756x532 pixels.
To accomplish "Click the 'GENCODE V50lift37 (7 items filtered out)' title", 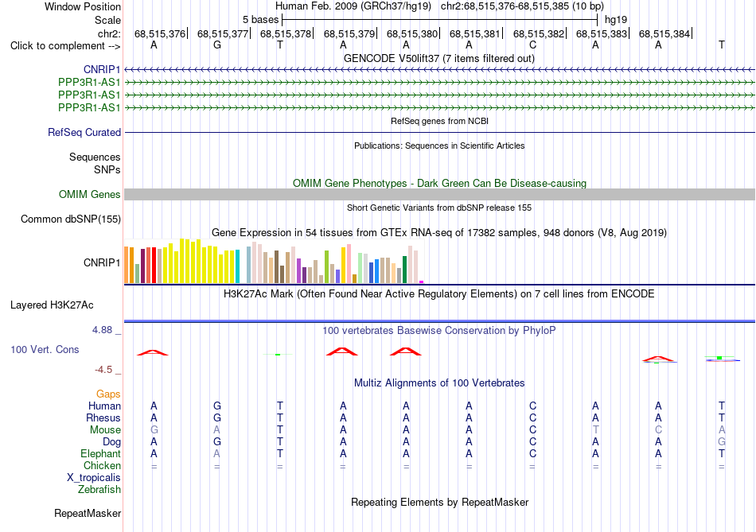I will click(x=439, y=58).
